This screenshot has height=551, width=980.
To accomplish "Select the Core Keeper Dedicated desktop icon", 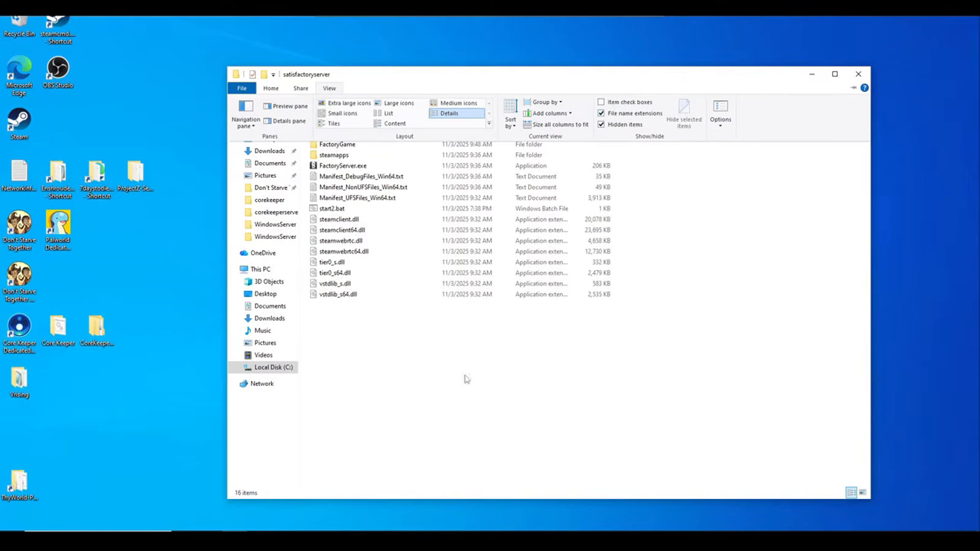I will coord(19,334).
